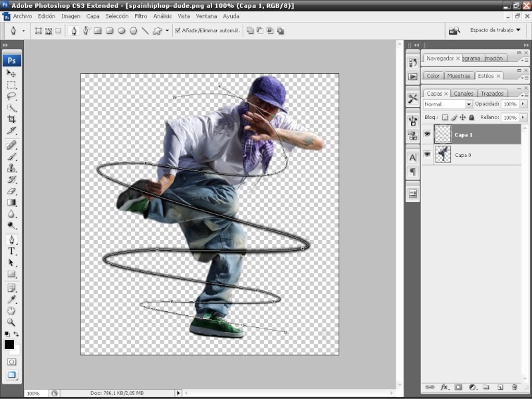Toggle lock position
Image resolution: width=532 pixels, height=399 pixels.
[x=462, y=118]
